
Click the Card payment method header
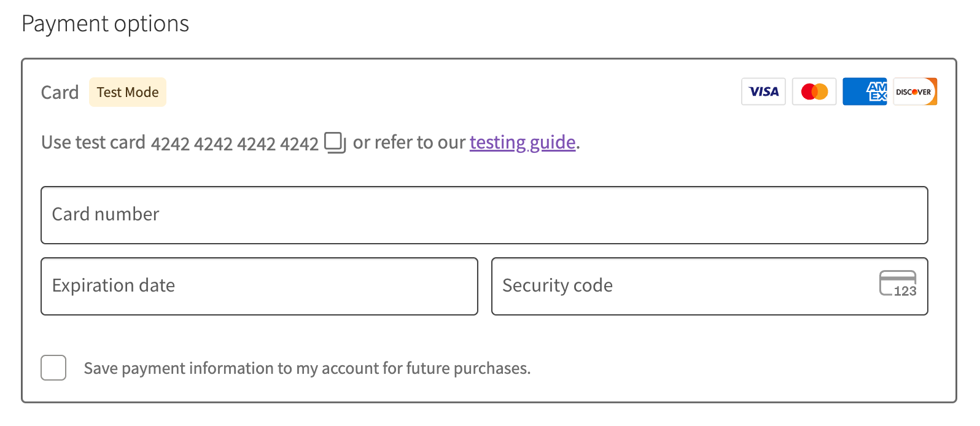pos(60,92)
